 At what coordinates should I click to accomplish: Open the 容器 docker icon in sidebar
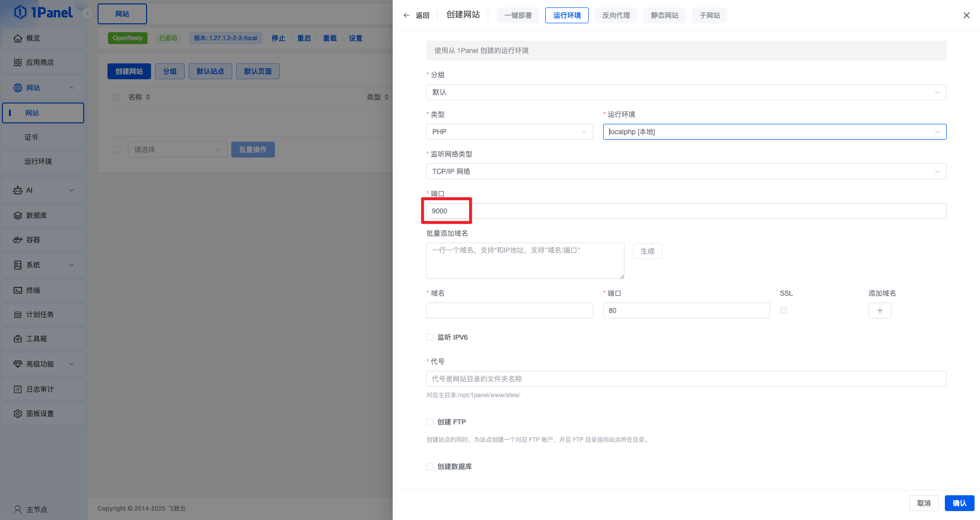18,240
